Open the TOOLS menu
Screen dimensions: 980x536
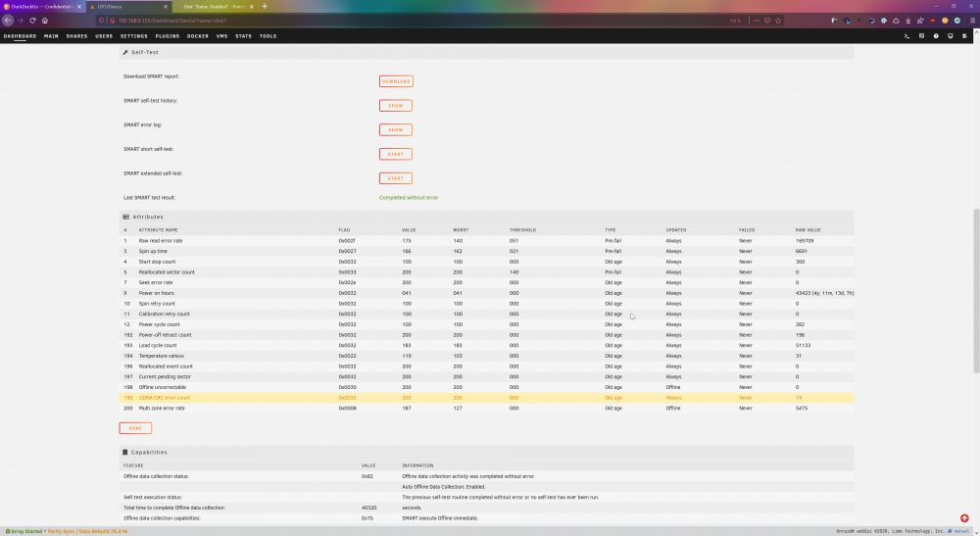[269, 36]
